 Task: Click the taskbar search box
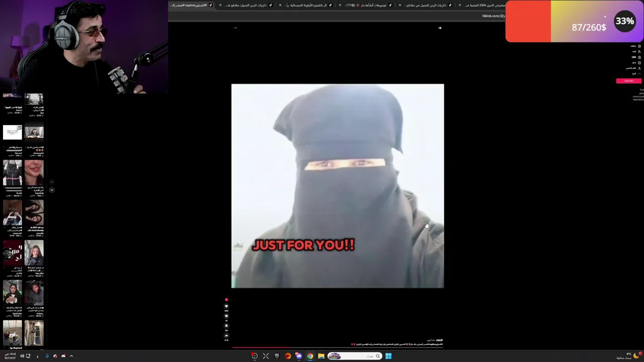[x=355, y=356]
